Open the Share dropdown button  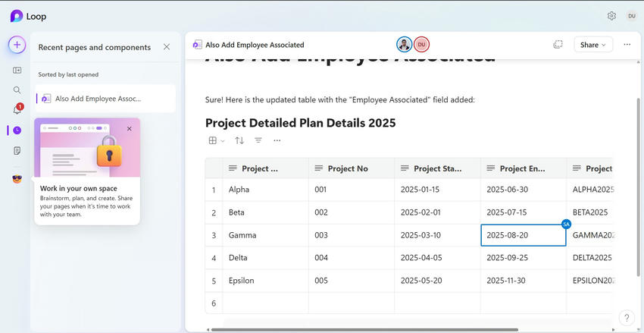click(593, 45)
